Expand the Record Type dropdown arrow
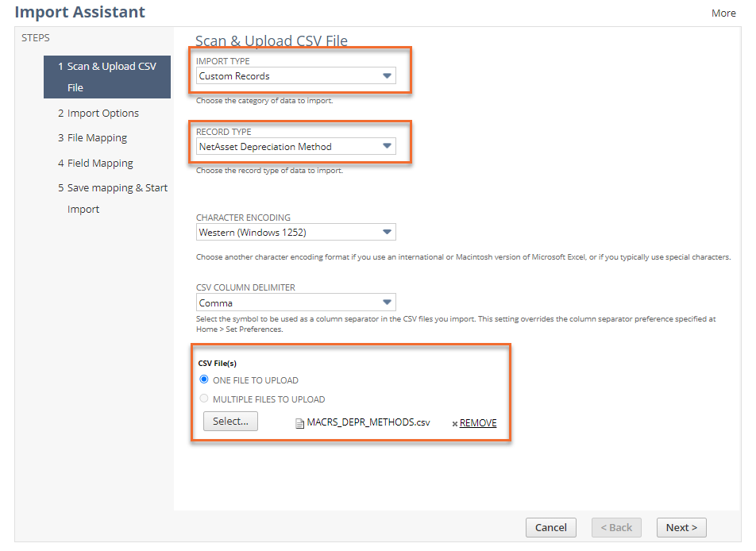Screen dimensions: 756x551 coord(387,147)
